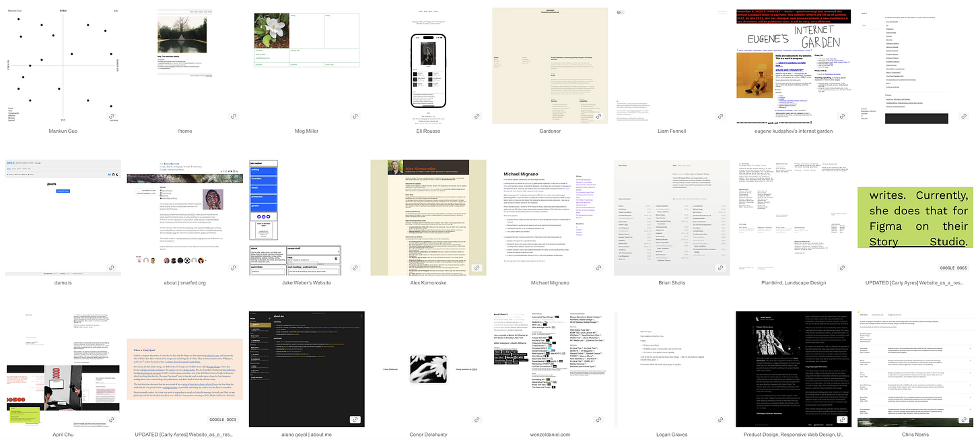Click the 'Gardener' caption
This screenshot has height=440, width=980.
pos(550,131)
